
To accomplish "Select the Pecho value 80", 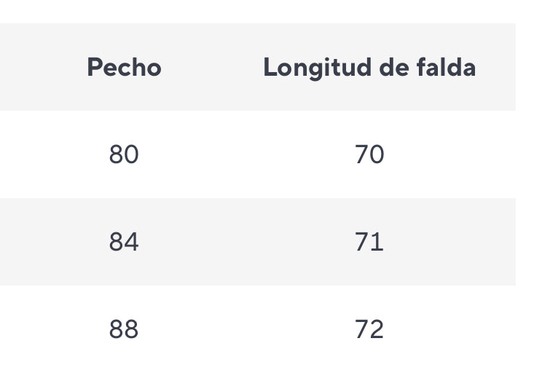I will [124, 154].
